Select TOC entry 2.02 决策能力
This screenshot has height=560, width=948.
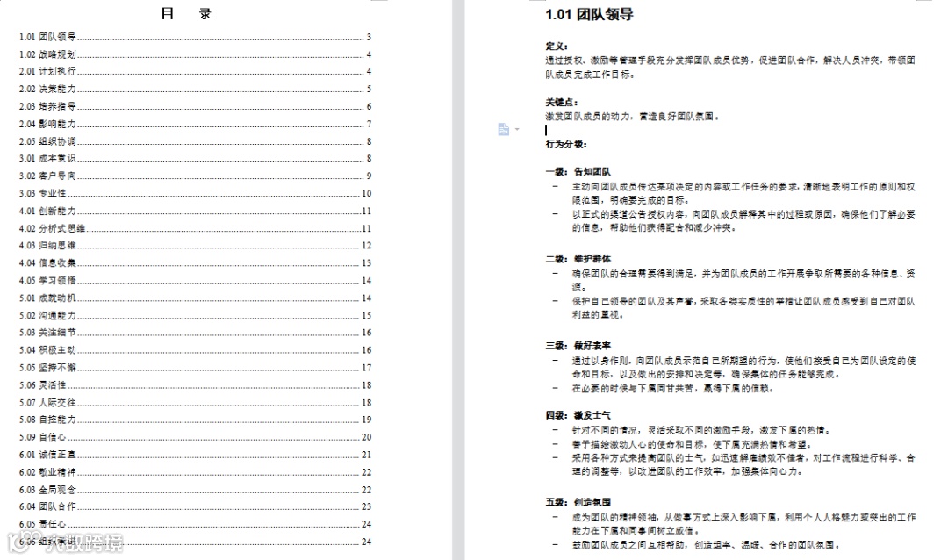click(195, 89)
